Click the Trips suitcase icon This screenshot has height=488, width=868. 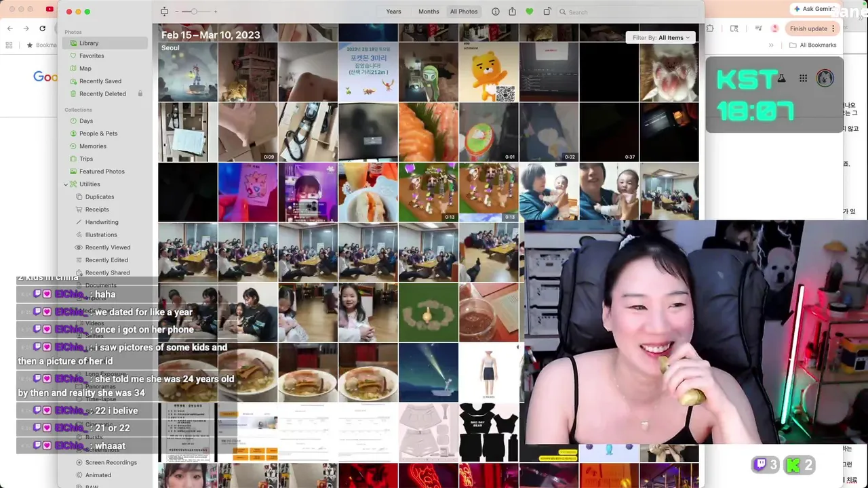[73, 159]
